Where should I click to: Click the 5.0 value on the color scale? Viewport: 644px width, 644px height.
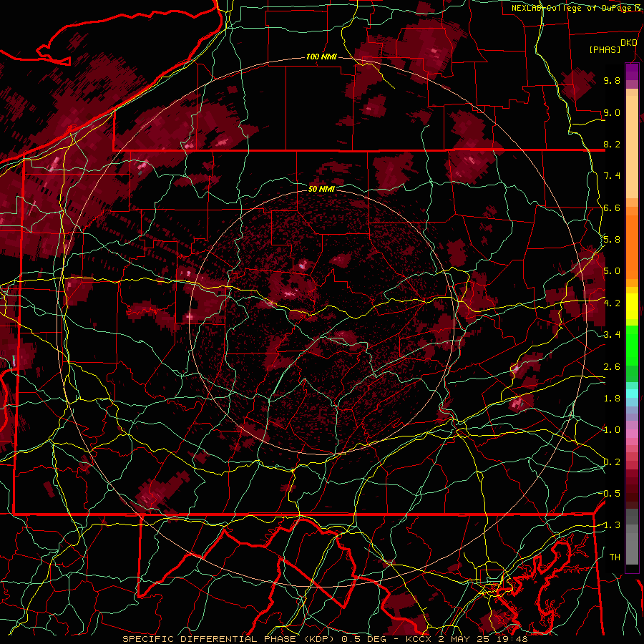pos(612,271)
